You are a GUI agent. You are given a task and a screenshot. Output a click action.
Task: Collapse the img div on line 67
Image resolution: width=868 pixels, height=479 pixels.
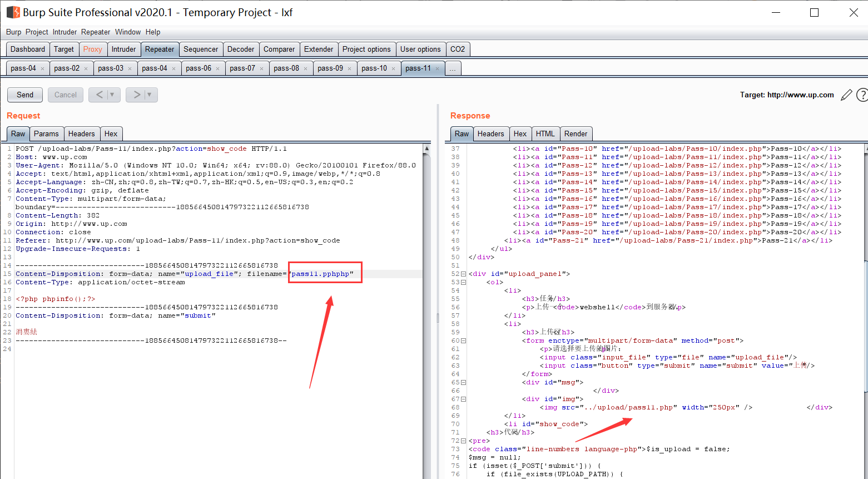(x=463, y=399)
